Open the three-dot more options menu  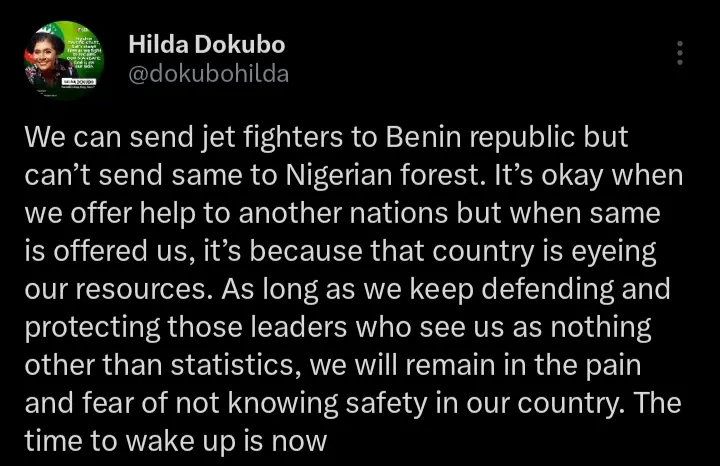(681, 53)
